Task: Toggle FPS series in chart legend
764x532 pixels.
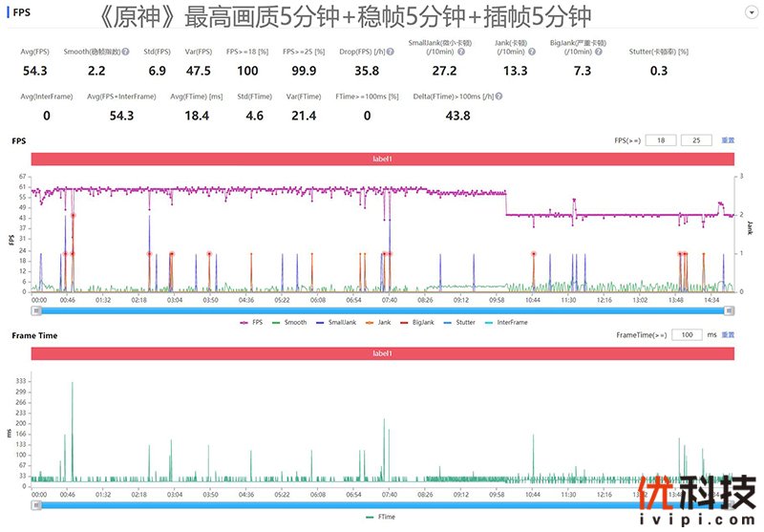Action: 251,323
